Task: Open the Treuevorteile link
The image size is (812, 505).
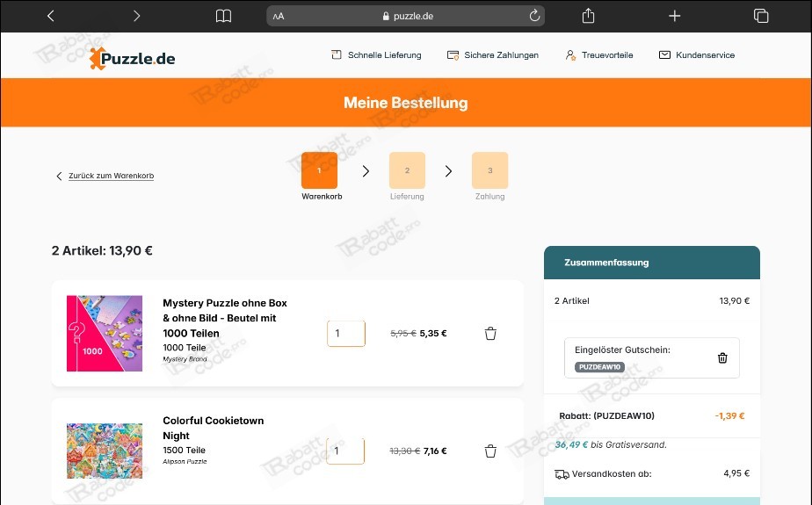Action: (599, 54)
